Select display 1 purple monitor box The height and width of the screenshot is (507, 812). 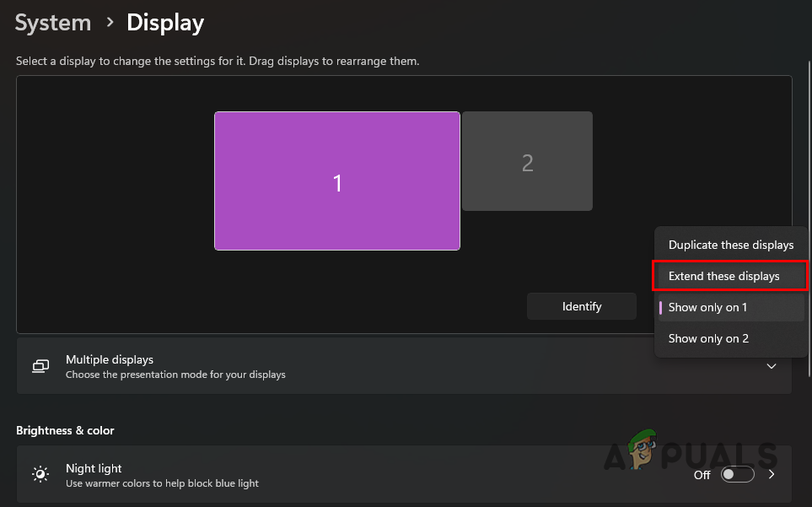pyautogui.click(x=337, y=181)
